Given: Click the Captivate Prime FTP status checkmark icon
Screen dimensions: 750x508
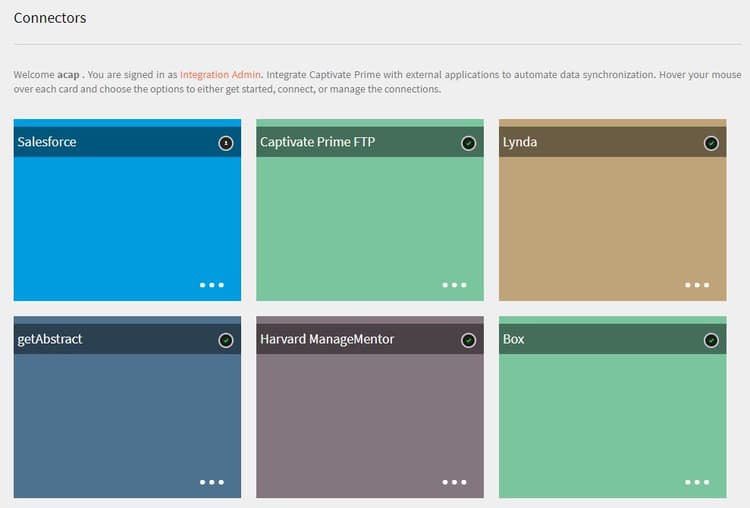Looking at the screenshot, I should 468,143.
